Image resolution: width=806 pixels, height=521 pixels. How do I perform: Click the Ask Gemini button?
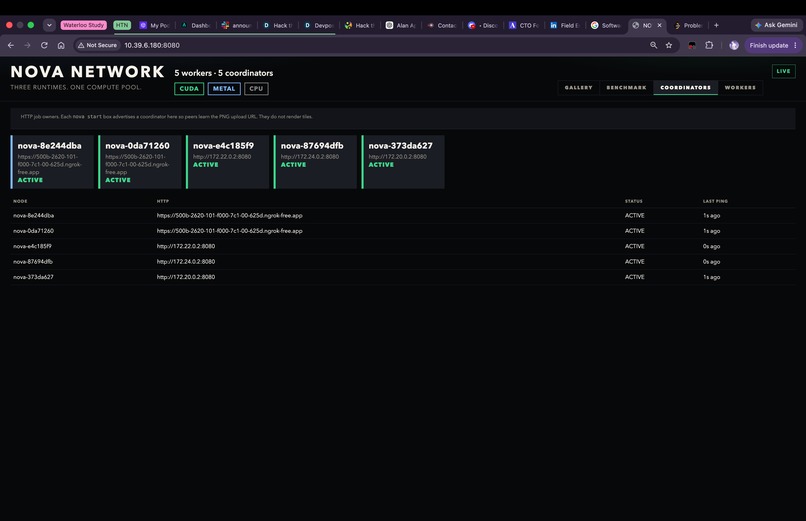776,25
